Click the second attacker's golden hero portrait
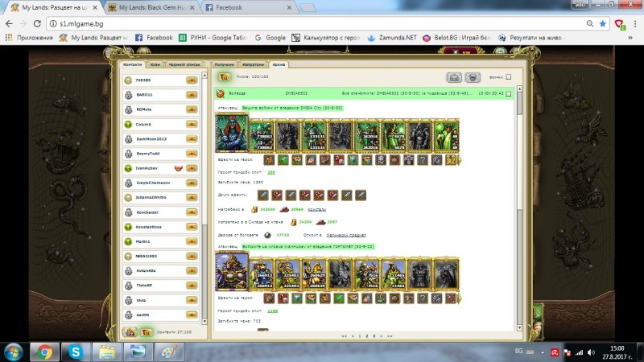 (232, 273)
